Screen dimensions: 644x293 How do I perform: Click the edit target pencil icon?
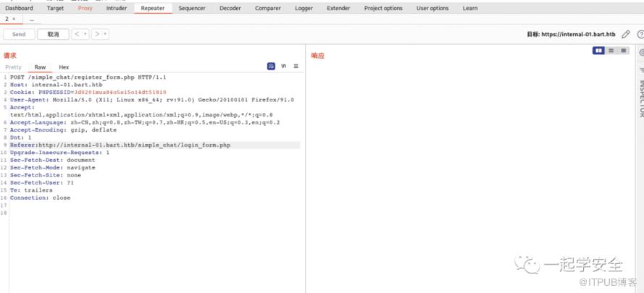[x=626, y=34]
